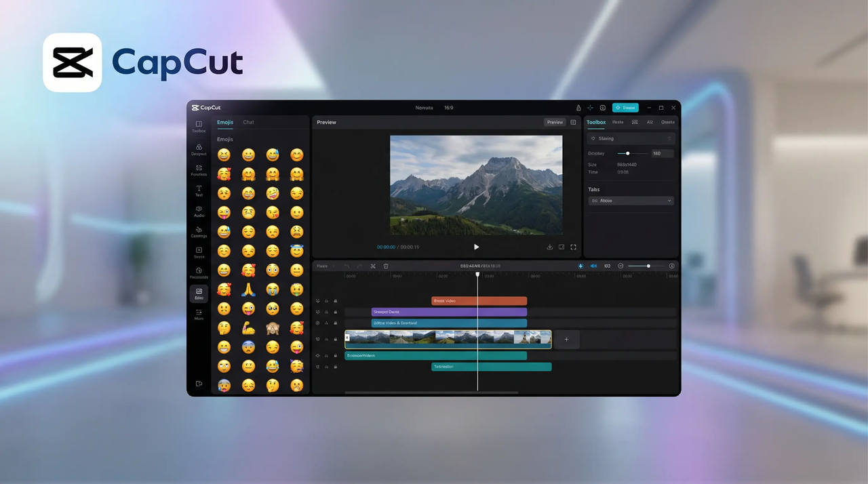This screenshot has height=484, width=868.
Task: Click the timeline playhead marker
Action: 477,274
